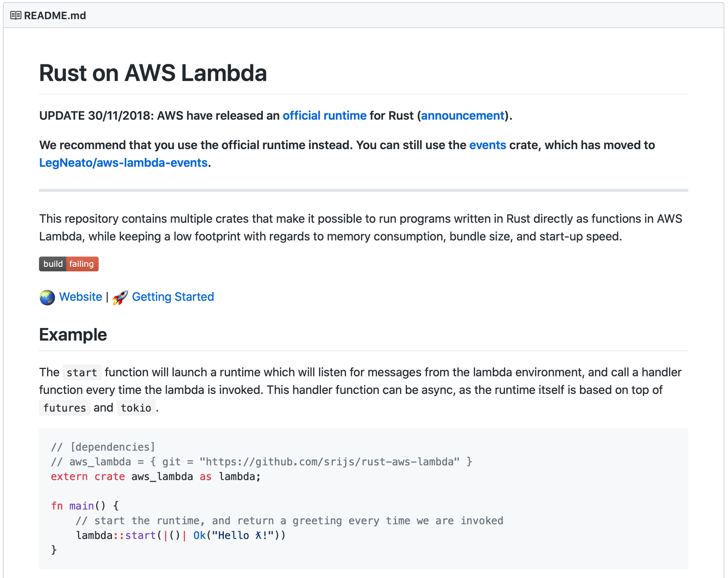Viewport: 728px width, 578px height.
Task: Click the inline code word tokio
Action: (x=136, y=408)
